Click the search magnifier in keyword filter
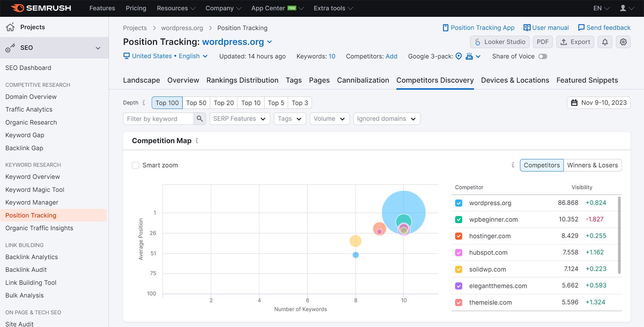Screen dimensions: 644x327 (x=200, y=118)
